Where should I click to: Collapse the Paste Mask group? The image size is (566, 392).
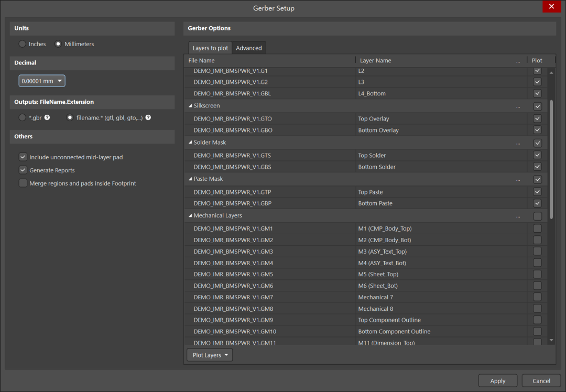pos(190,179)
